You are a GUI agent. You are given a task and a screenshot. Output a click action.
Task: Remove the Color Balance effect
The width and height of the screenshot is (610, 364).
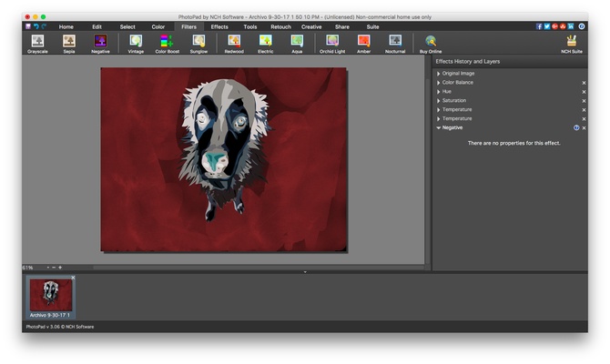coord(584,83)
